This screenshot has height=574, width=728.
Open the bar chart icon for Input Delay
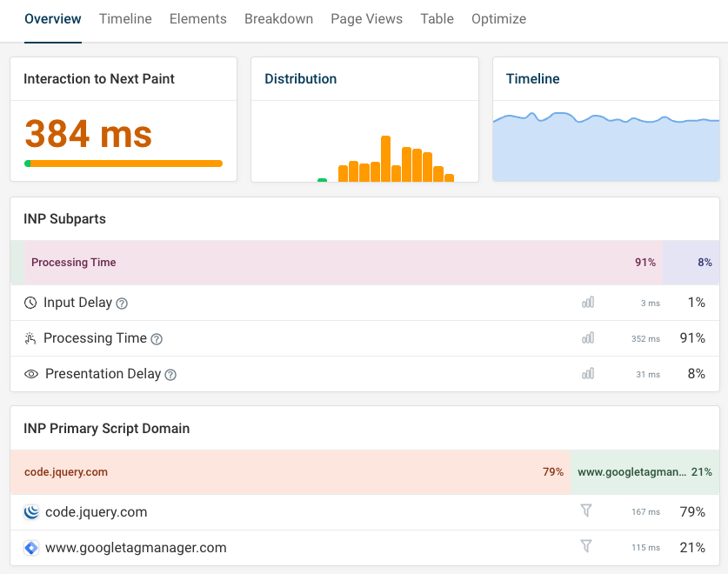pyautogui.click(x=588, y=303)
